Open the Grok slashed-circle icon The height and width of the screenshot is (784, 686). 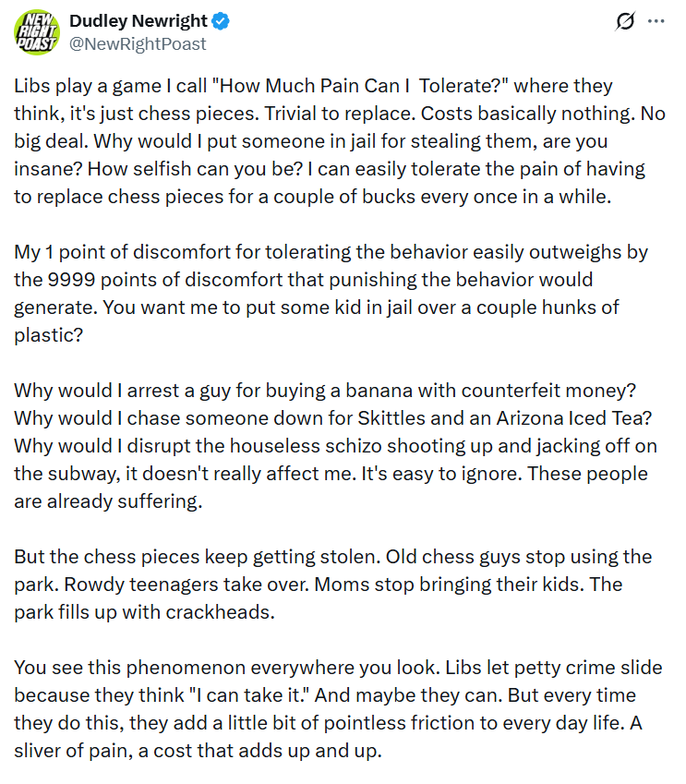point(625,21)
